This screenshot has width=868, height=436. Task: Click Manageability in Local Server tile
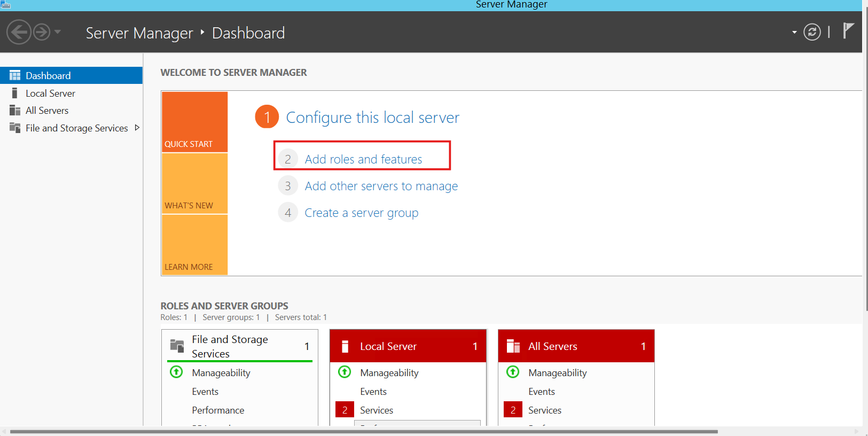(x=389, y=373)
